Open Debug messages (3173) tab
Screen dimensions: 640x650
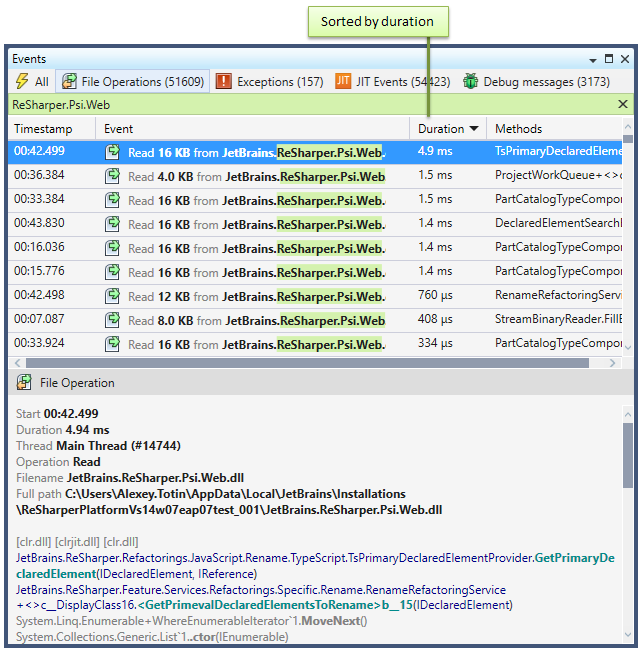pyautogui.click(x=536, y=82)
